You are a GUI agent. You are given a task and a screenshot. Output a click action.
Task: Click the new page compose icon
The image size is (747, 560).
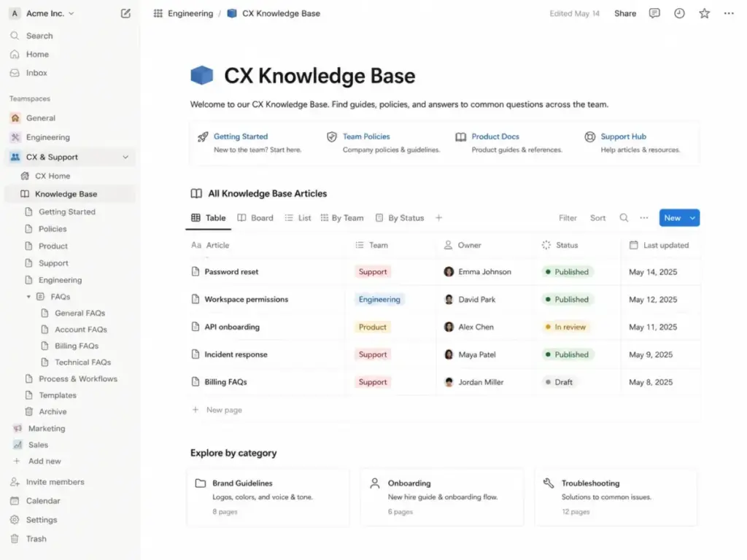coord(125,13)
